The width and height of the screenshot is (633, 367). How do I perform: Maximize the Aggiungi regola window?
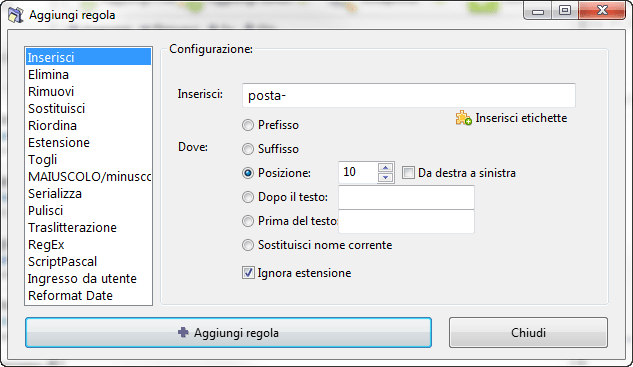(x=565, y=10)
